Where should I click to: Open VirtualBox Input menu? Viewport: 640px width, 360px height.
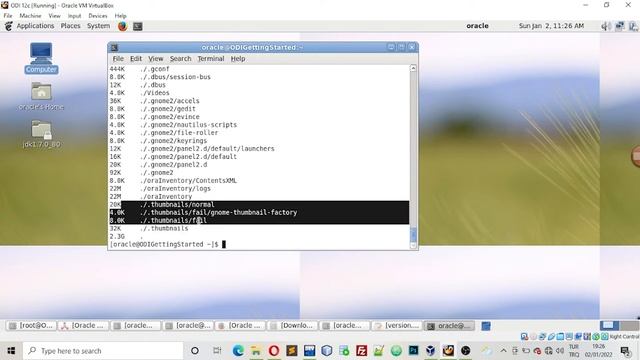tap(74, 16)
